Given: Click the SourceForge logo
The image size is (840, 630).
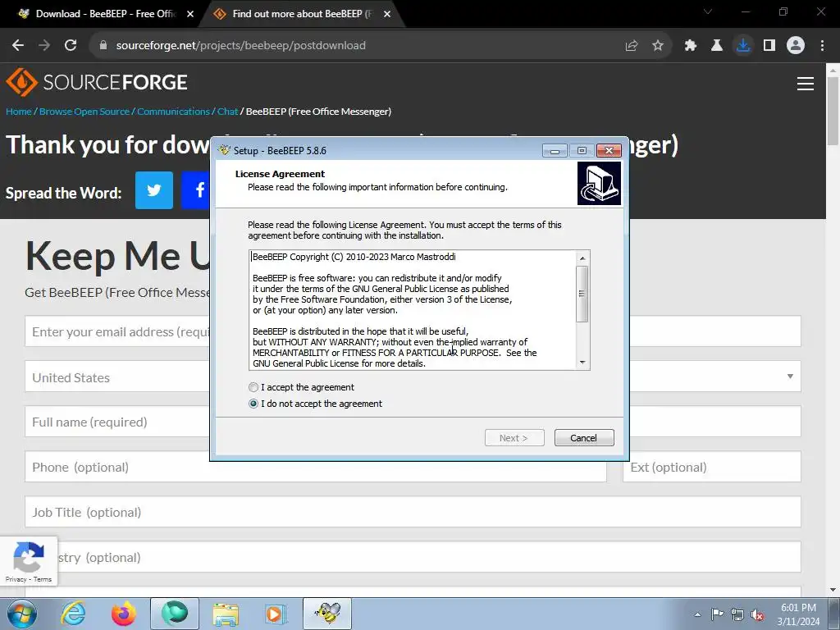Looking at the screenshot, I should click(x=97, y=82).
